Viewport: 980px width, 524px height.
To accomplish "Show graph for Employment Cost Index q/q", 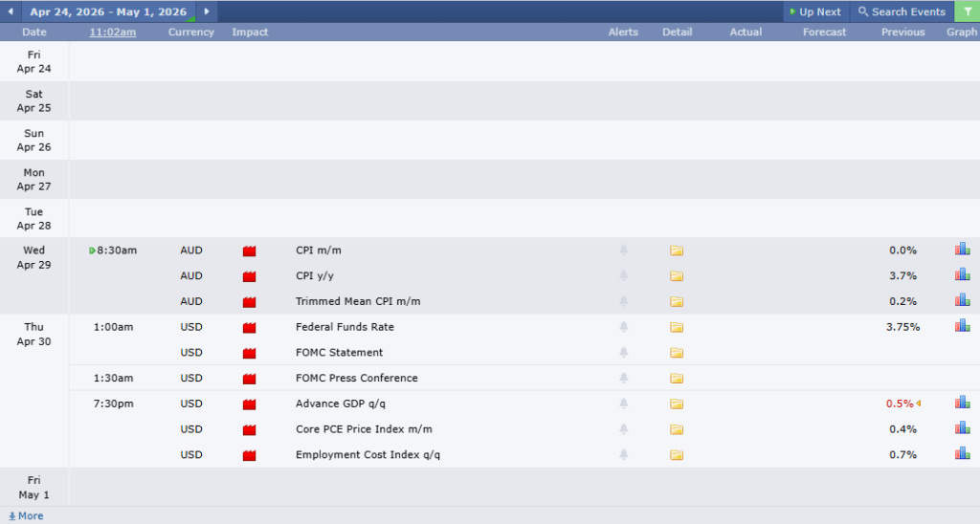I will [962, 453].
